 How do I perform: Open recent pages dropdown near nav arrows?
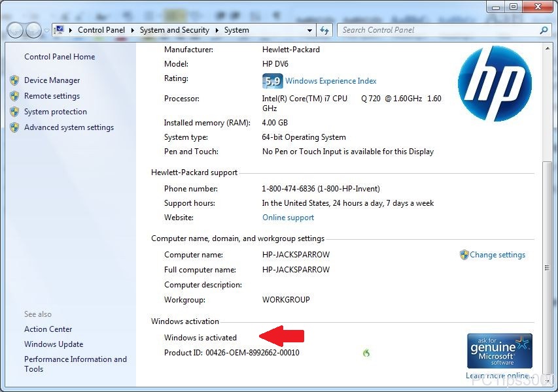coord(46,31)
